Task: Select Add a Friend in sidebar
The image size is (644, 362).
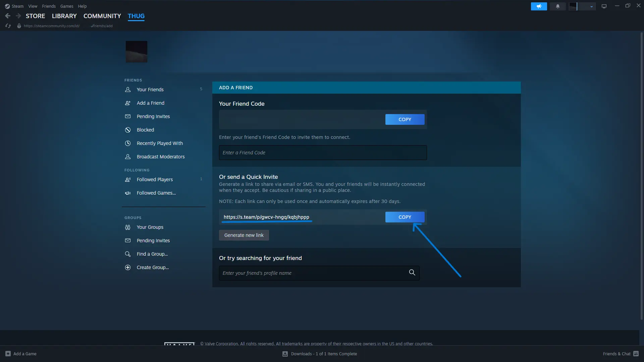Action: (151, 103)
